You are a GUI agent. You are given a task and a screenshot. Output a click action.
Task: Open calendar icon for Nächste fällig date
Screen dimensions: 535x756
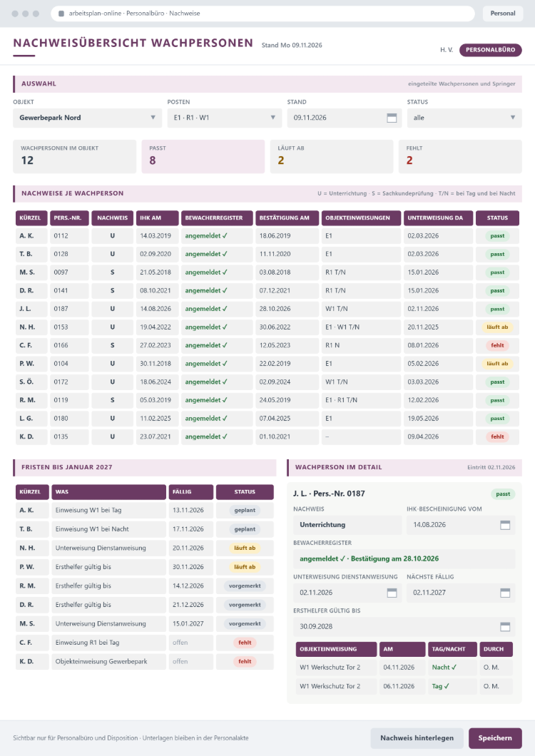505,593
